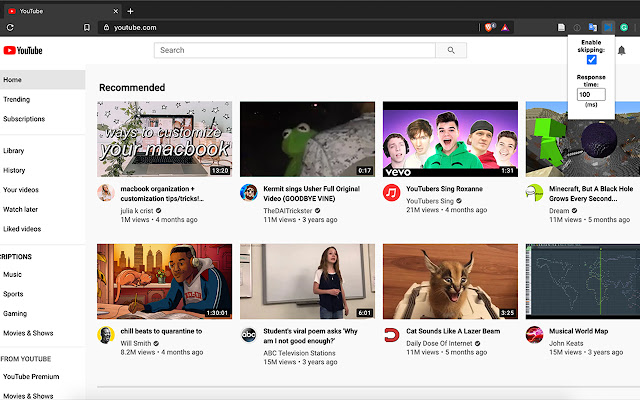The height and width of the screenshot is (400, 640).
Task: Open the 'Daily Dose Of Internet' channel name
Action: (439, 343)
